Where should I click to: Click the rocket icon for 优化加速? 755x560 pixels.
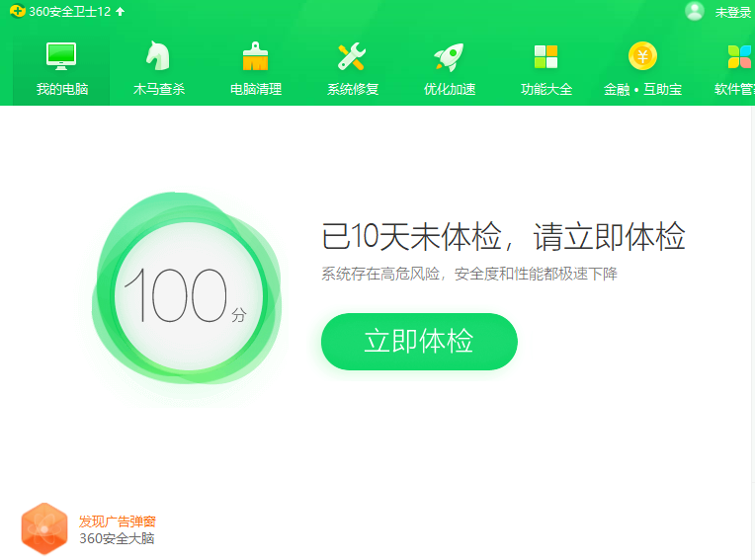coord(450,57)
